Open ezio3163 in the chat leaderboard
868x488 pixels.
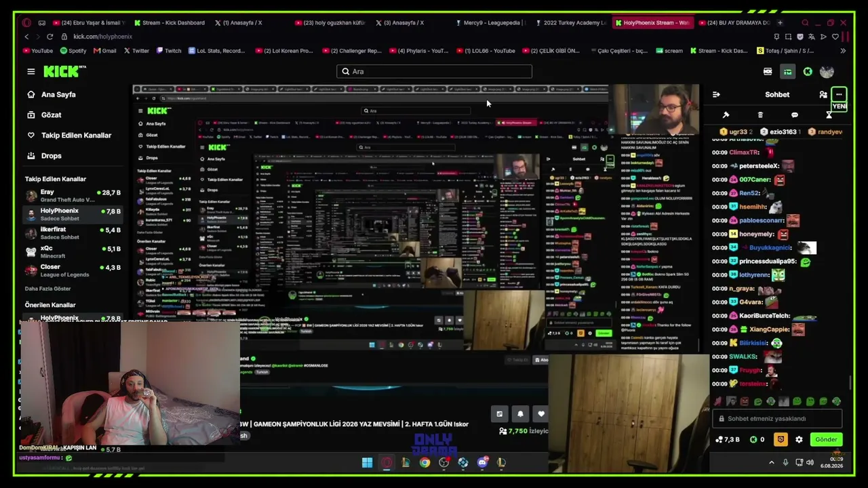click(x=781, y=132)
